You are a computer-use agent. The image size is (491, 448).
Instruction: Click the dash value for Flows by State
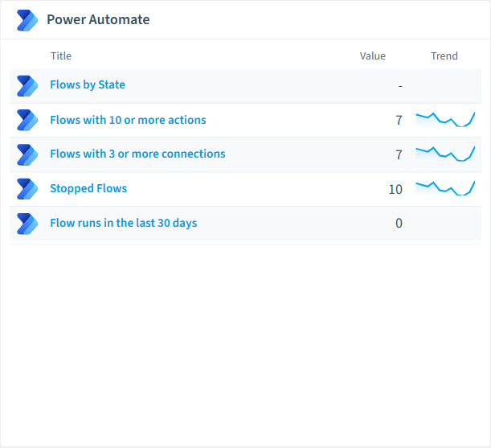[x=400, y=85]
